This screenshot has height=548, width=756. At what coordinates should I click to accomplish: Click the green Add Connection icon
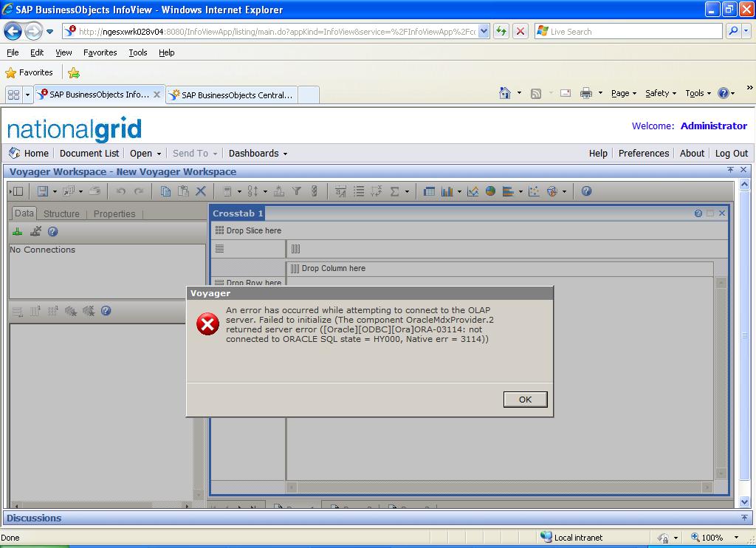coord(18,232)
